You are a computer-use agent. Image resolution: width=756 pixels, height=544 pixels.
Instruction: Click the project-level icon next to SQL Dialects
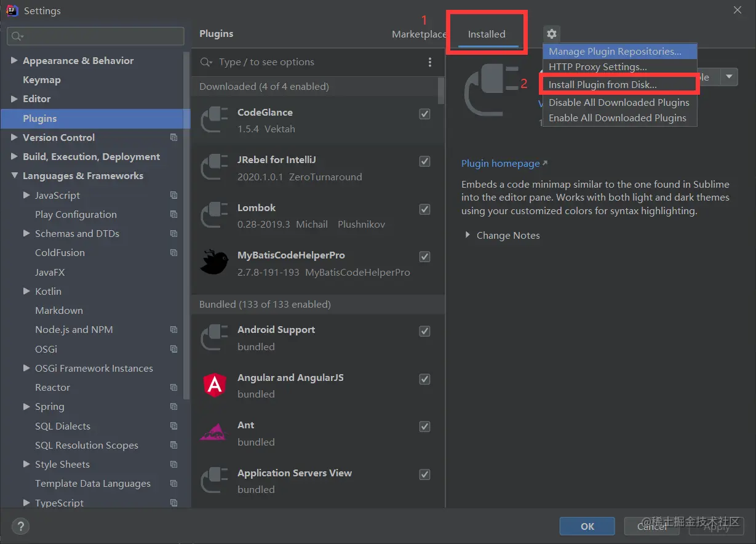point(173,426)
